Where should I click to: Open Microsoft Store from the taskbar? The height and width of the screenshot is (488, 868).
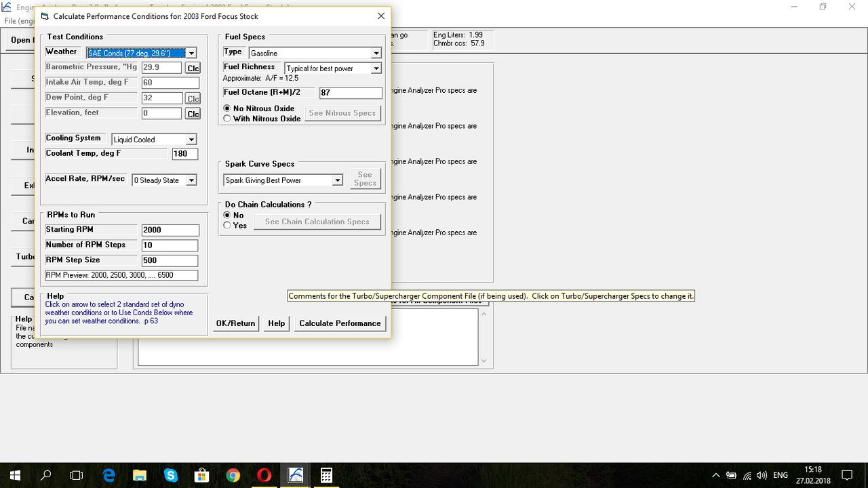[x=201, y=475]
